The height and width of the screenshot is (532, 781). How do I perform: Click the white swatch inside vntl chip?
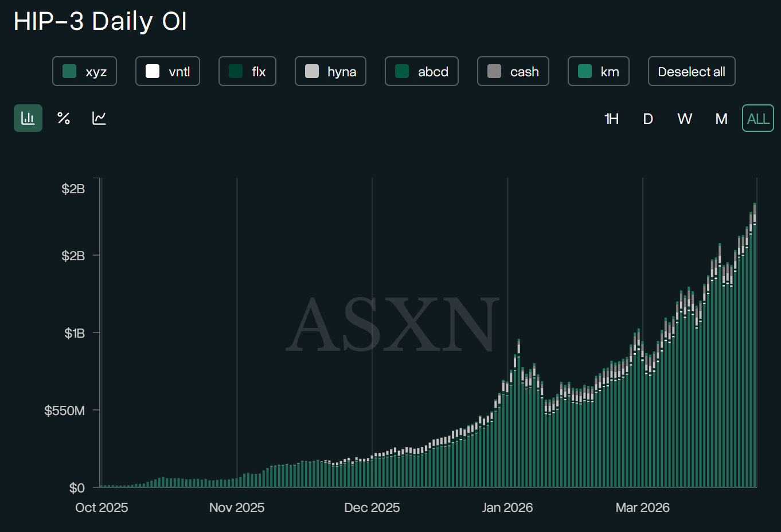(152, 71)
